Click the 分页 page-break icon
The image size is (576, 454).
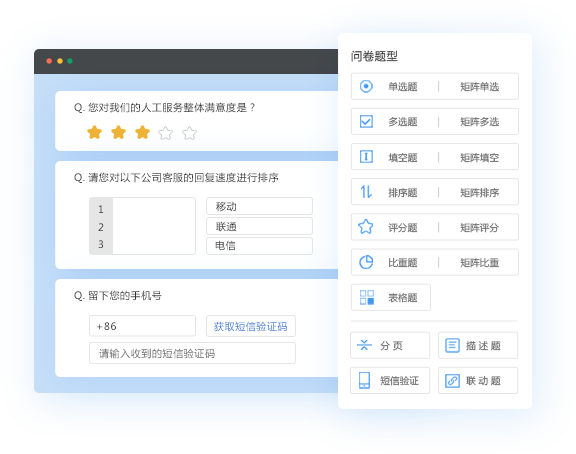pos(364,345)
